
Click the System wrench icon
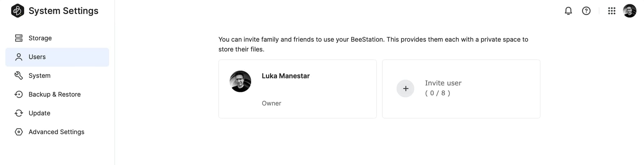click(x=19, y=76)
